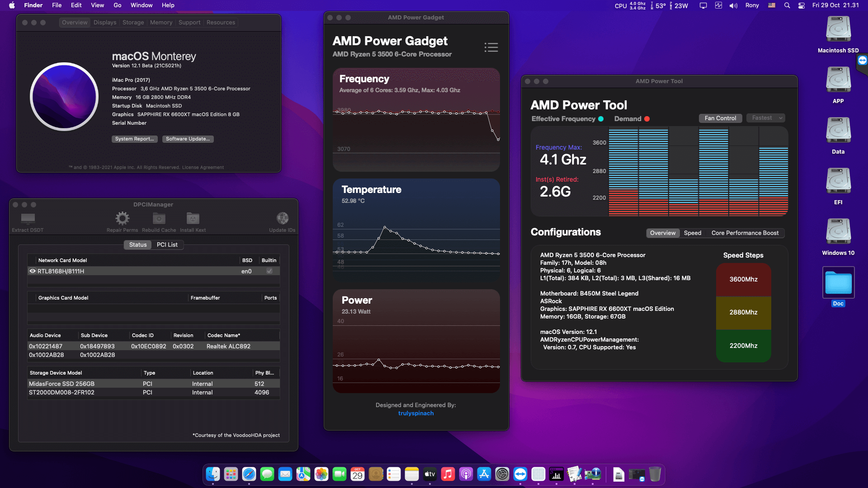Open Macintosh SSD drive on desktop

(838, 30)
